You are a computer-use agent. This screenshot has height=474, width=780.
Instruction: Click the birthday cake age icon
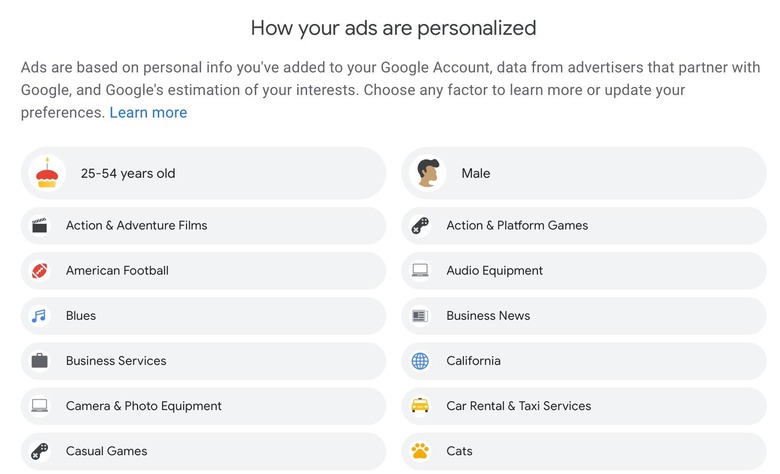(x=47, y=174)
